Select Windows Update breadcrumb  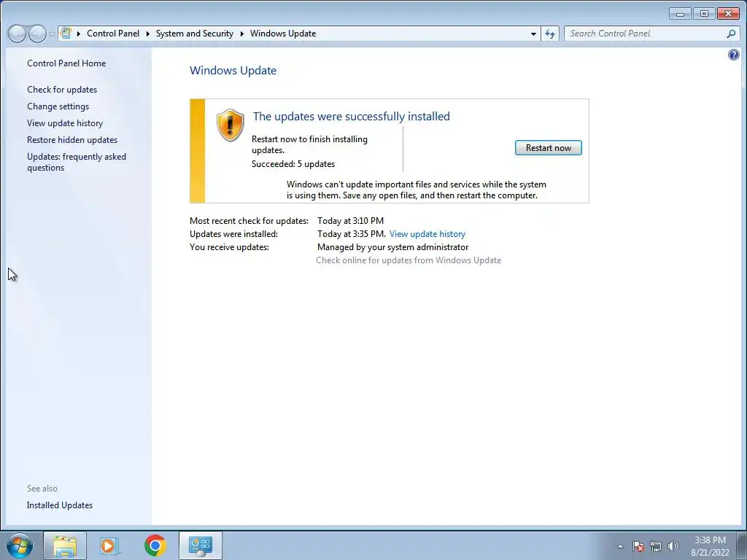[283, 34]
